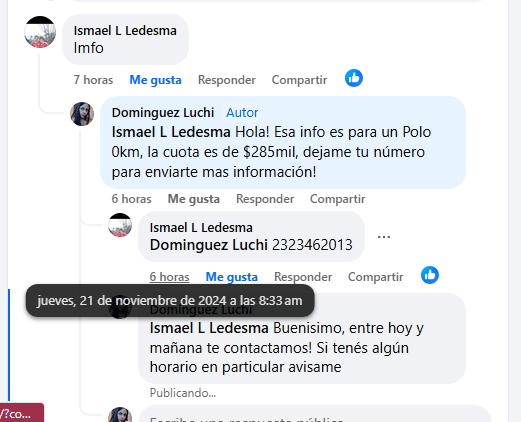Open the Dominguez Luchi mention in phone reply
Viewport: 521px width, 422px height.
click(x=209, y=245)
